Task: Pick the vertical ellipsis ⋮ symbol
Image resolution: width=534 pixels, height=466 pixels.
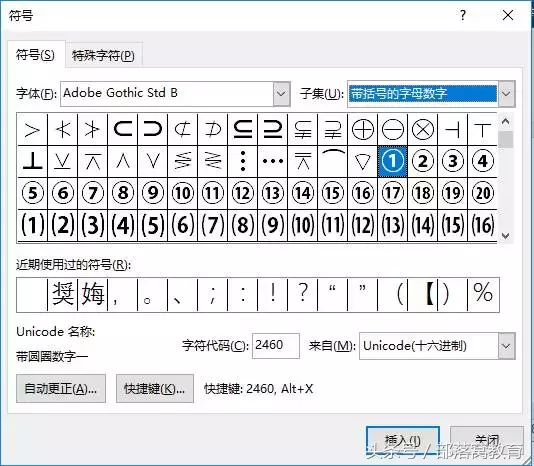Action: (x=242, y=161)
